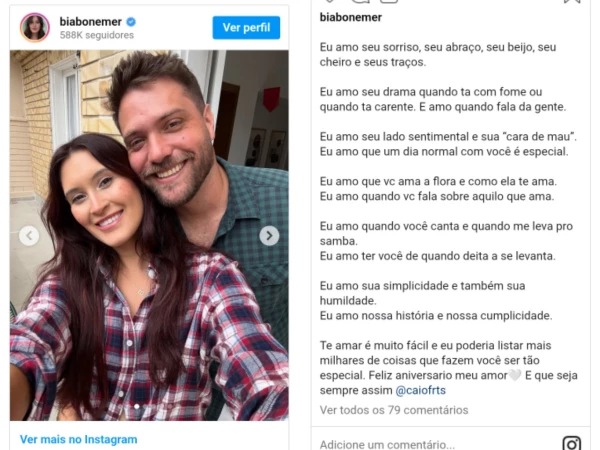
Task: Open the couple selfie photo
Action: point(149,235)
